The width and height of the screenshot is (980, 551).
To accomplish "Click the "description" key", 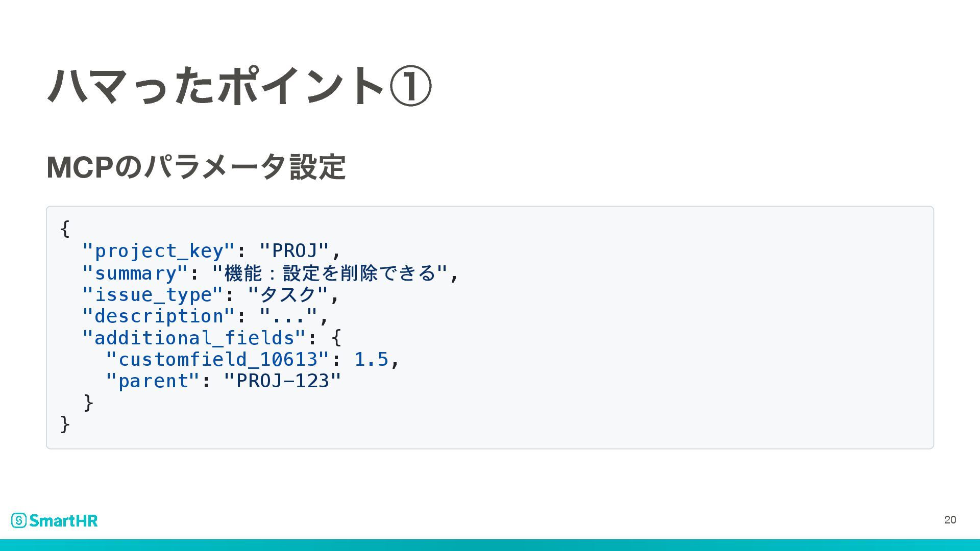I will (x=158, y=316).
